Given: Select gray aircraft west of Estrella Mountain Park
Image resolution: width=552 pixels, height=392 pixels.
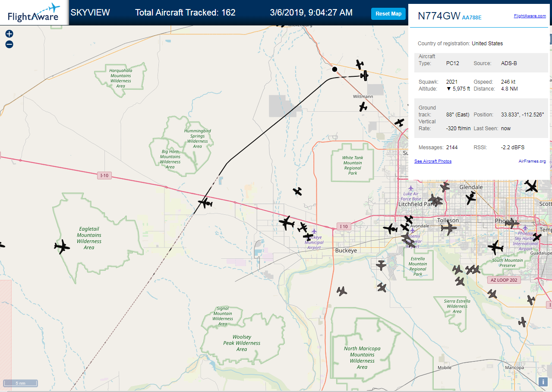Looking at the screenshot, I should pos(381,265).
